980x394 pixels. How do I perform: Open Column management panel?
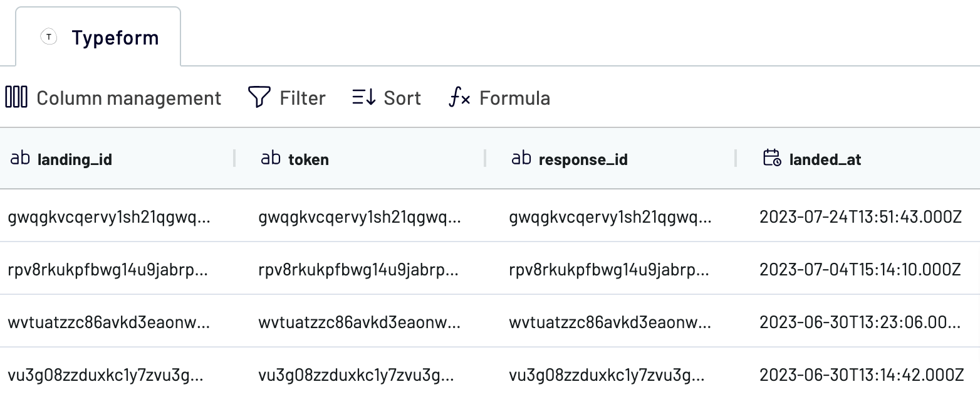pyautogui.click(x=113, y=98)
